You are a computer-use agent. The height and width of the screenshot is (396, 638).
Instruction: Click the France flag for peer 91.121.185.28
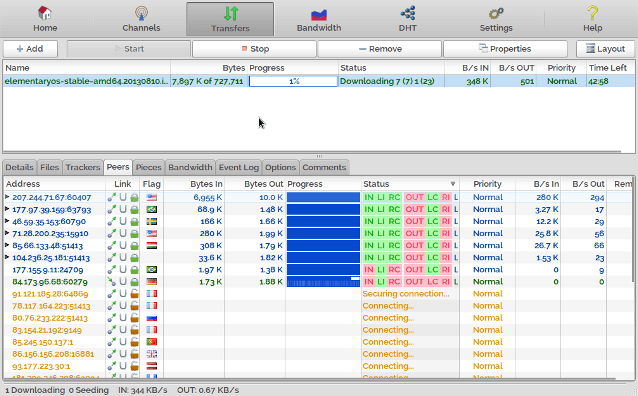152,294
